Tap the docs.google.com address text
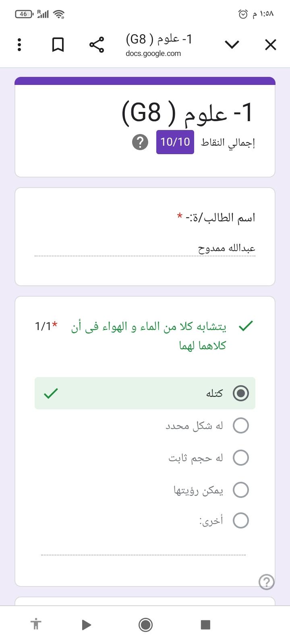Viewport: 290px width, 644px height. [x=153, y=54]
